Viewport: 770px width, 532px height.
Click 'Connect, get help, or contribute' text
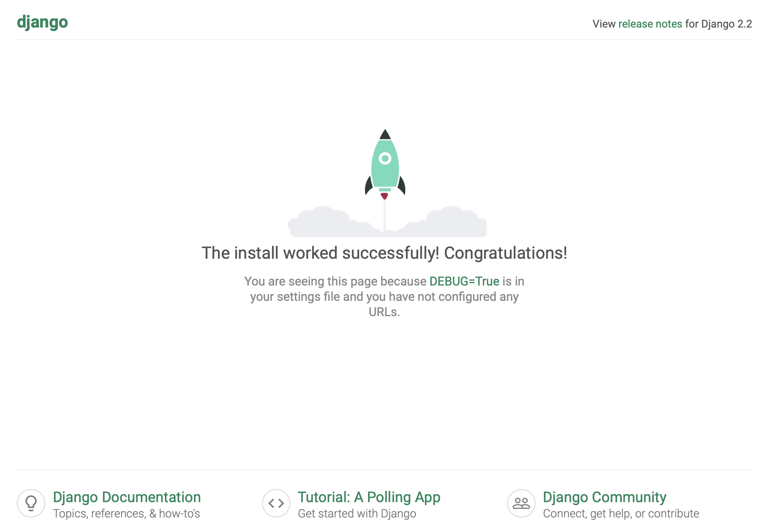pos(621,514)
